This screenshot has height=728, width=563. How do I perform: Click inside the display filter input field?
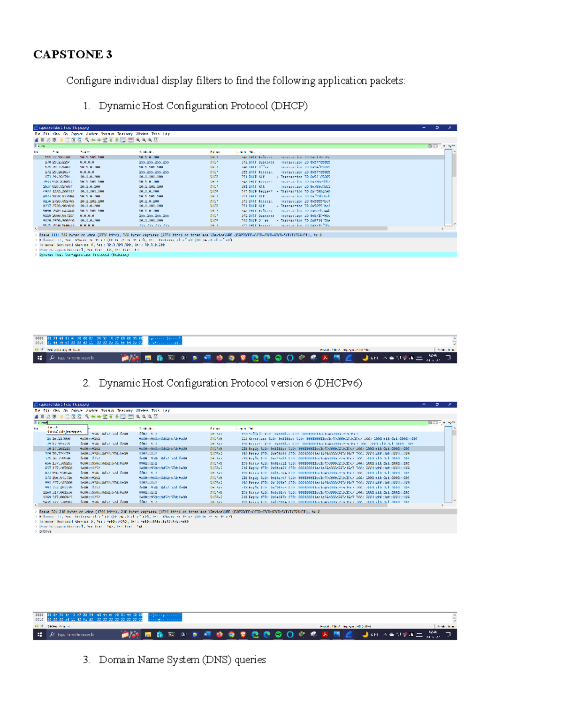(x=188, y=146)
